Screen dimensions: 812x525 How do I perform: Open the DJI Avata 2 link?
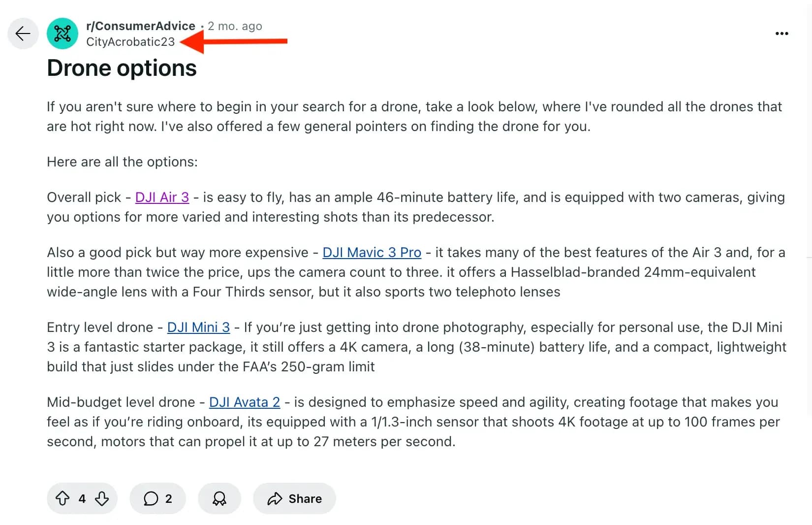(245, 402)
